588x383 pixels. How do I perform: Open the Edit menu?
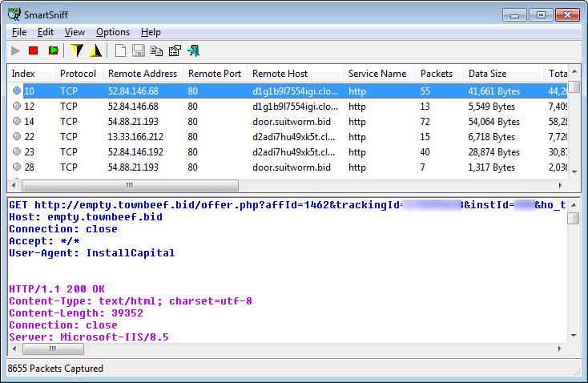(46, 32)
